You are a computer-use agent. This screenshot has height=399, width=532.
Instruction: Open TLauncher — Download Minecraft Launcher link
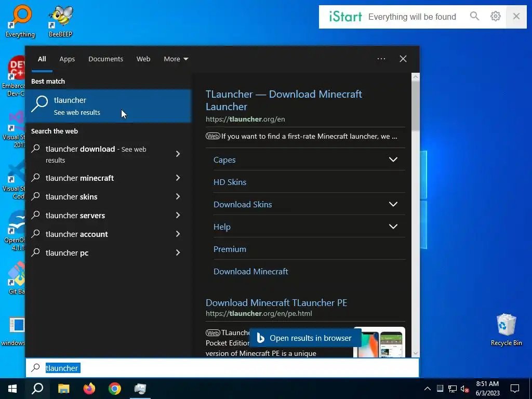pyautogui.click(x=284, y=100)
